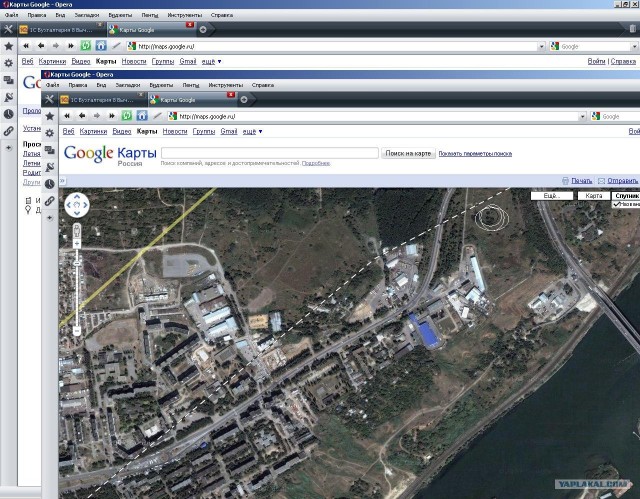Open the Картинки link in the front window
640x499 pixels.
pos(93,131)
